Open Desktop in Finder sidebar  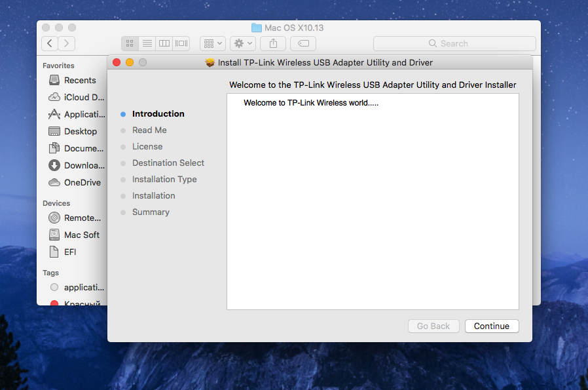coord(73,131)
